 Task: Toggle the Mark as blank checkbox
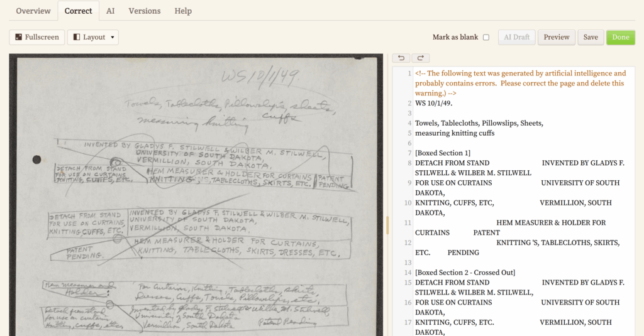pos(486,38)
